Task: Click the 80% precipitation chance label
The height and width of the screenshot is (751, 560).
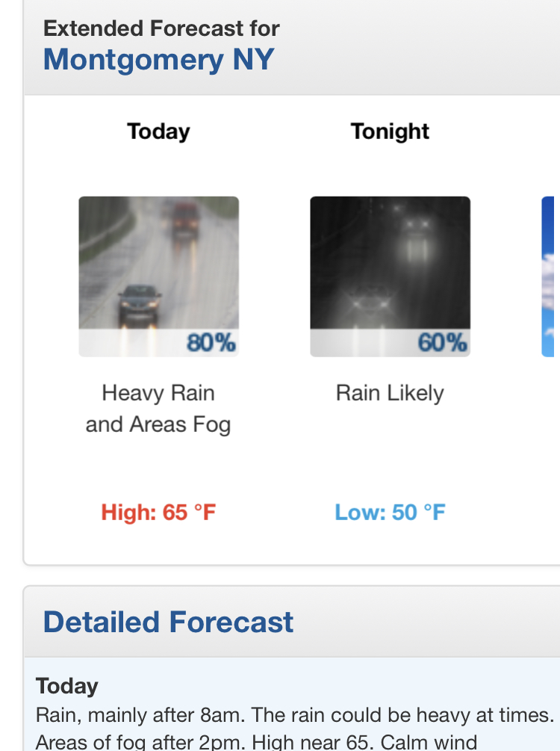Action: (x=211, y=342)
